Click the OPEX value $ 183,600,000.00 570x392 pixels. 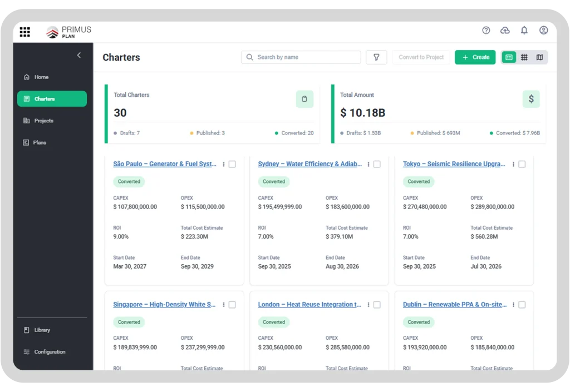[347, 207]
